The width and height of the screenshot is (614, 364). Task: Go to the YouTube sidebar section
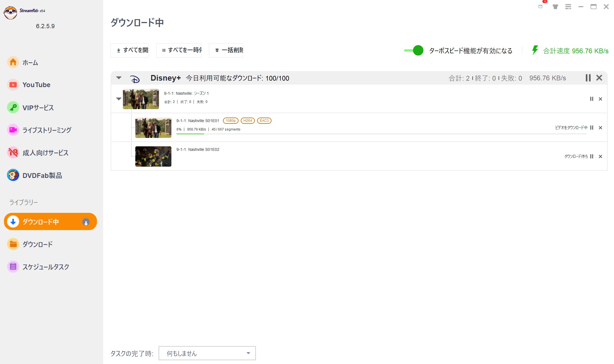[x=36, y=85]
